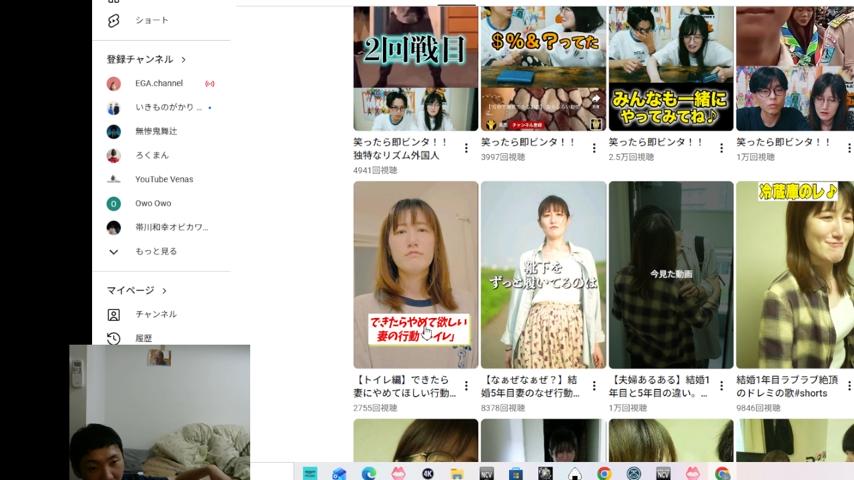
Task: Open options menu for the 【なぁぜなぁぜ？】 video
Action: (594, 386)
